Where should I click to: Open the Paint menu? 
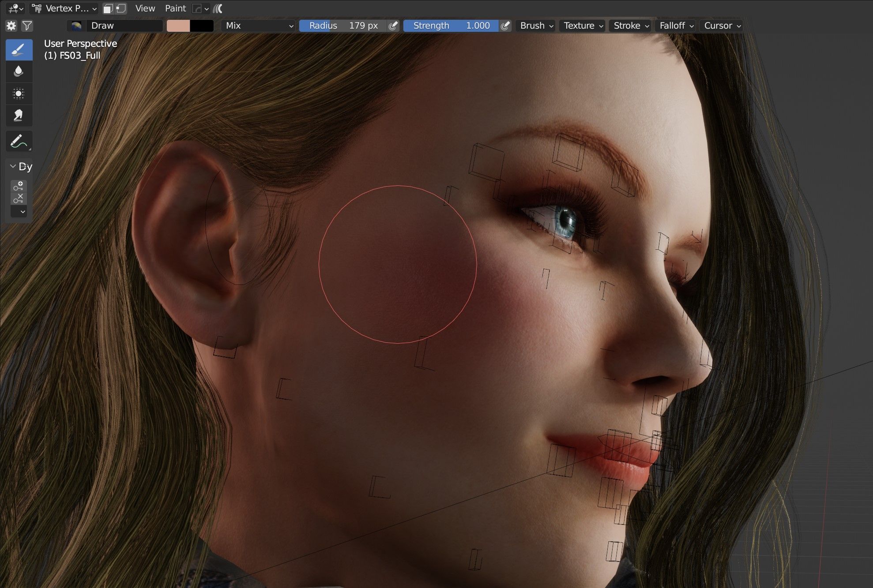(x=175, y=8)
